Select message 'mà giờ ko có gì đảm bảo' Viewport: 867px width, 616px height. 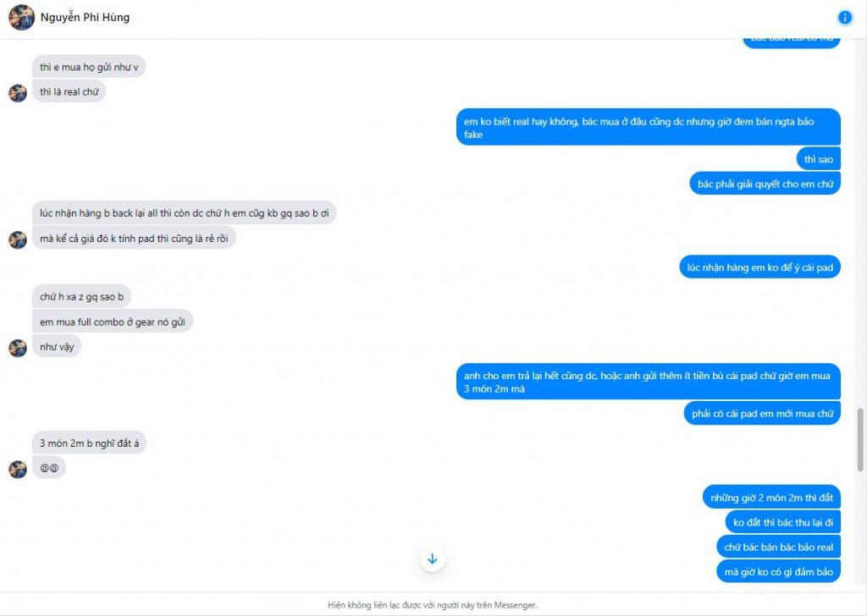[779, 572]
